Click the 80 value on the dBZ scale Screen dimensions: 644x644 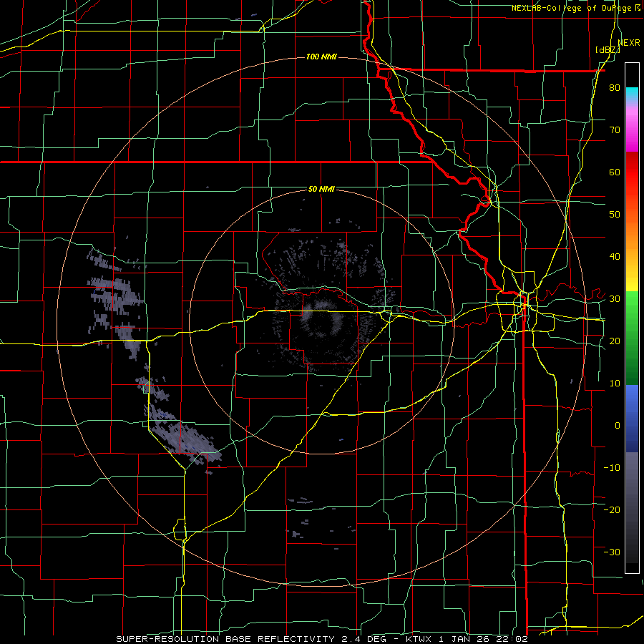(x=615, y=88)
